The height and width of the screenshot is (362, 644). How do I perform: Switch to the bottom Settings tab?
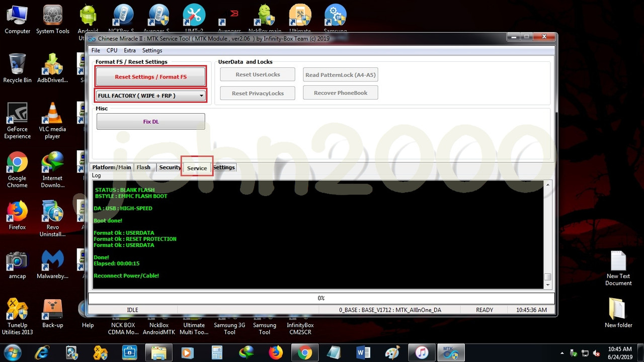point(224,167)
